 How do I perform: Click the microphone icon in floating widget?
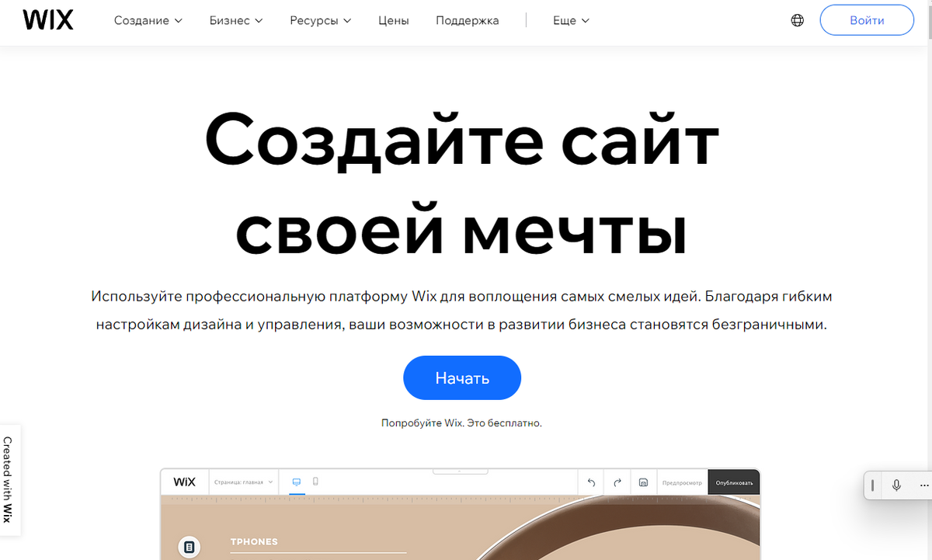[896, 485]
